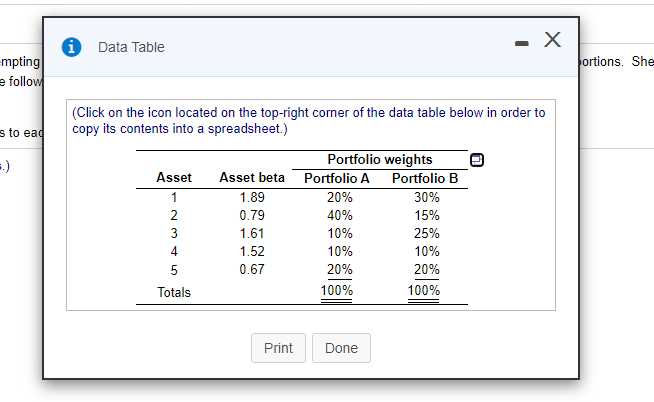This screenshot has height=402, width=654.
Task: Click asset 4 beta value 1.52
Action: click(x=252, y=251)
